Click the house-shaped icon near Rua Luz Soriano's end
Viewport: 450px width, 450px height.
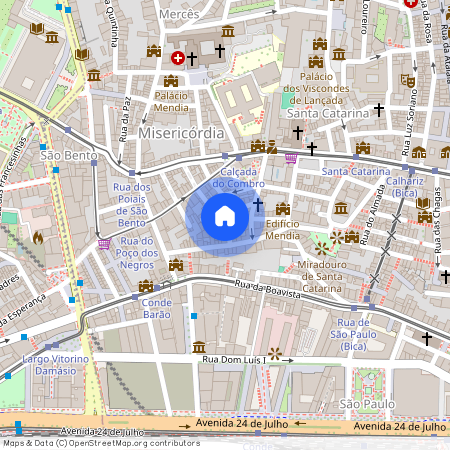(x=419, y=152)
